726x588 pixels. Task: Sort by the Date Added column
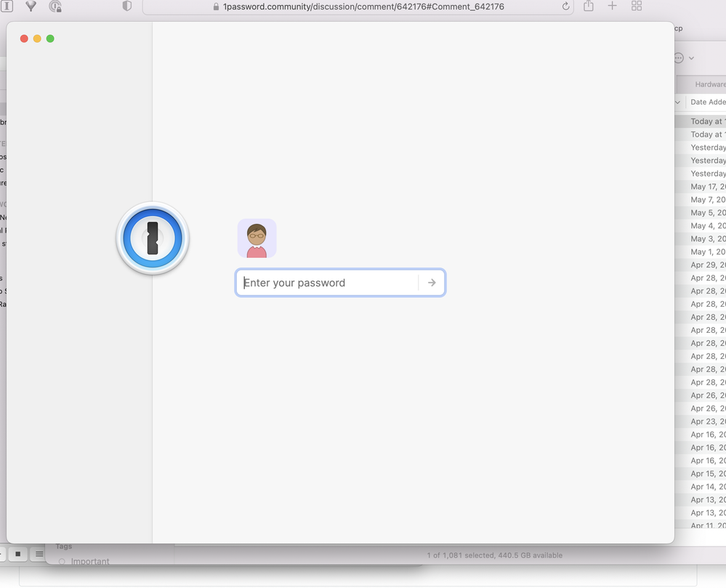point(707,102)
